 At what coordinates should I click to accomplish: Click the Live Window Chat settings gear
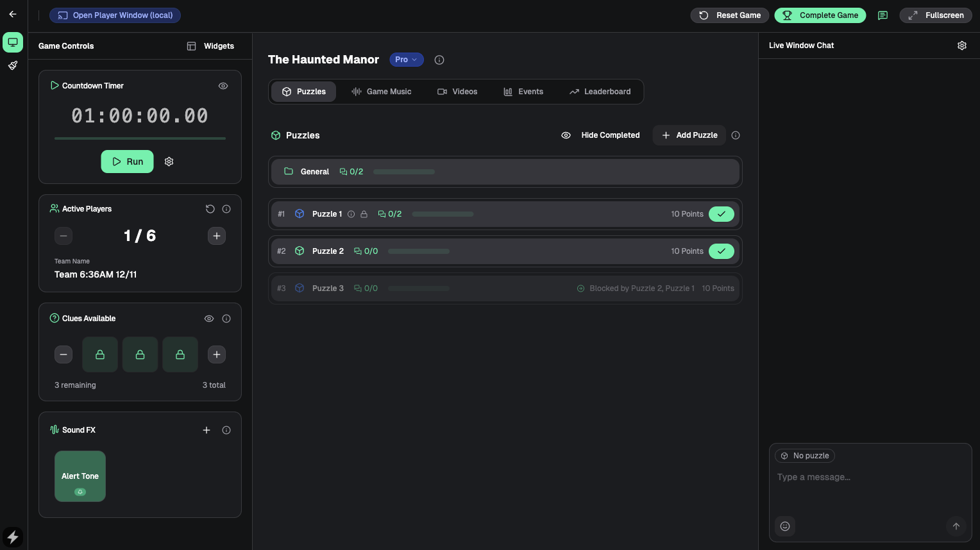pos(961,46)
